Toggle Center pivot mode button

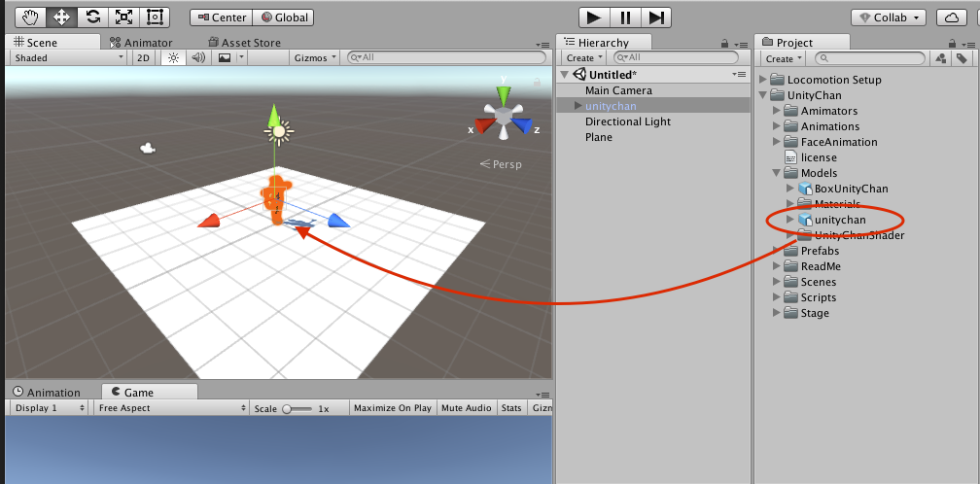point(222,17)
